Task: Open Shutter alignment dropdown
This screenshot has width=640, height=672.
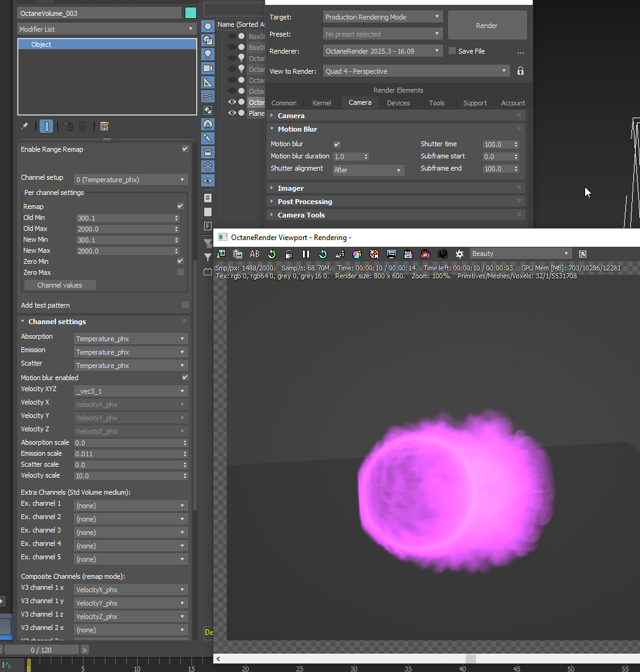Action: coord(368,170)
